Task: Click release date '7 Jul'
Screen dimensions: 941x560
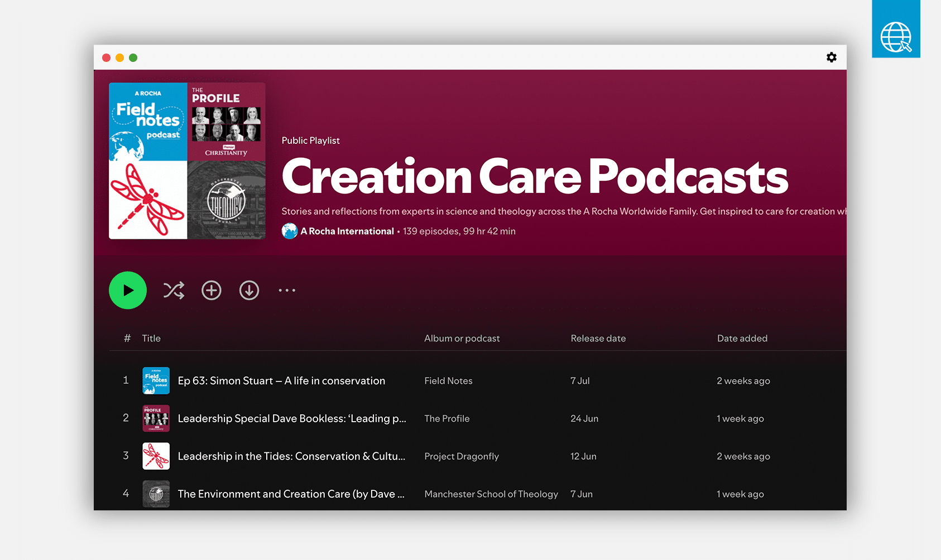Action: [580, 381]
